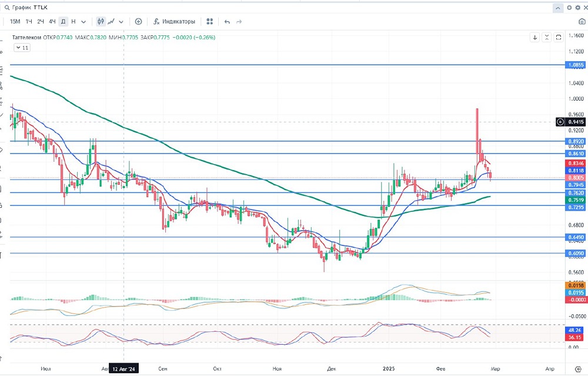This screenshot has height=376, width=588.
Task: Select the weekly Н timeframe
Action: [x=73, y=22]
